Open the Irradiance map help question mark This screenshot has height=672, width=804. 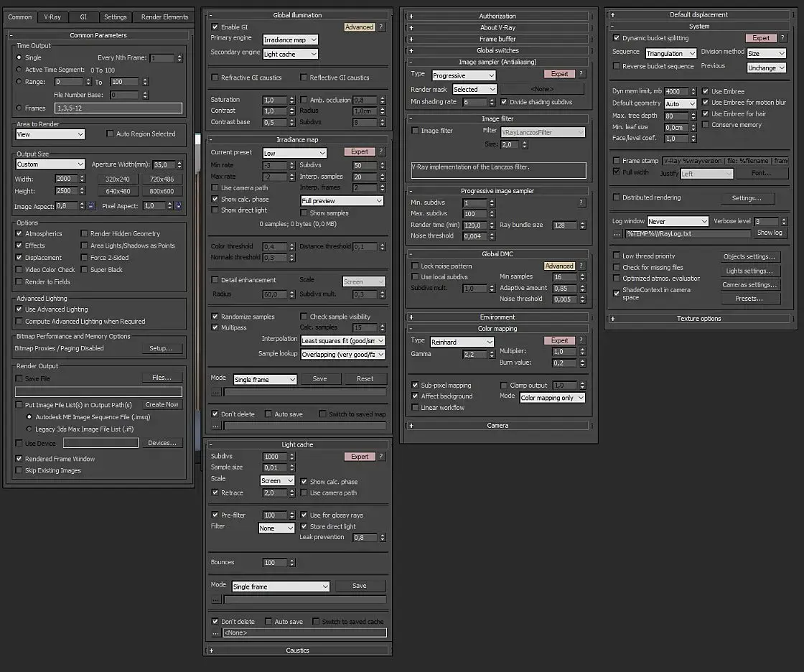381,151
